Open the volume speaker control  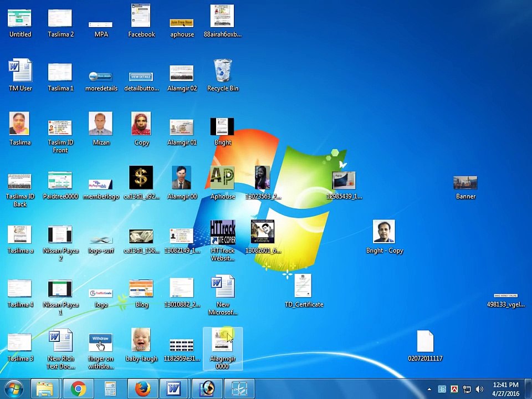(x=479, y=390)
